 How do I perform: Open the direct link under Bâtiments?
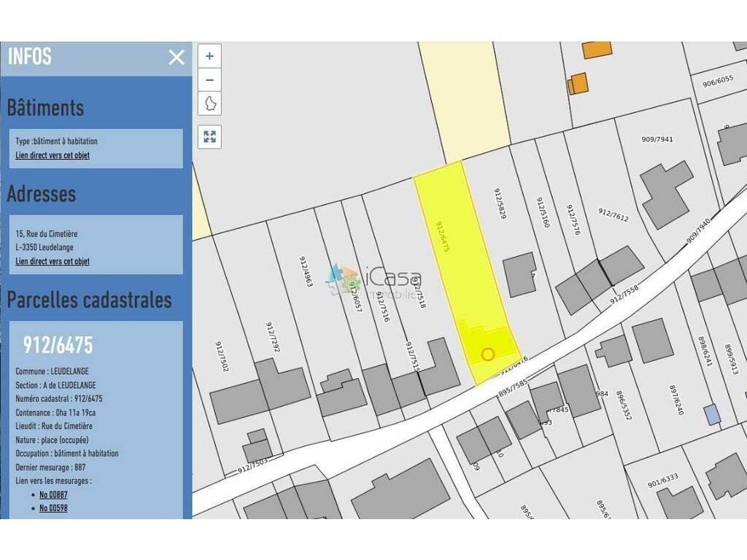pos(53,155)
